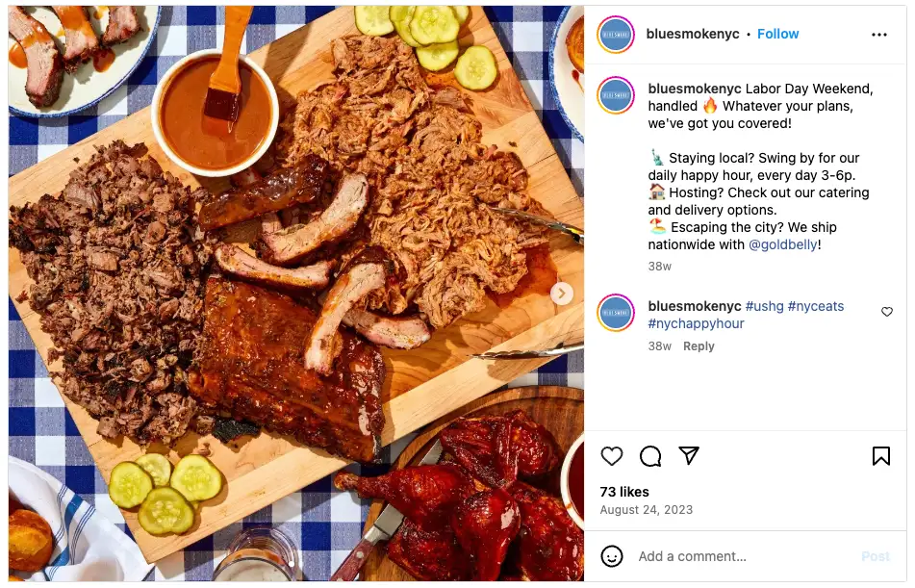
Task: View the list of 73 likes
Action: pos(624,492)
